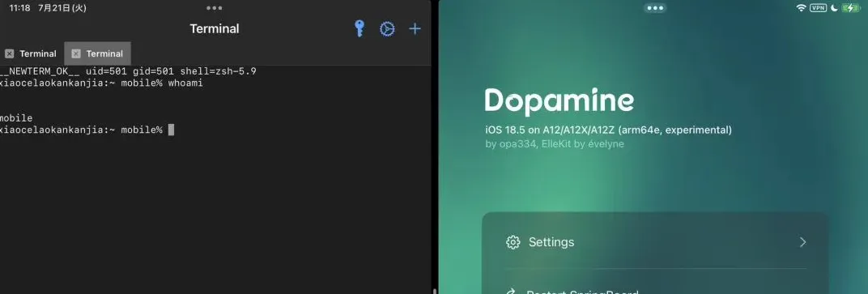The width and height of the screenshot is (868, 294).
Task: Expand the Settings row chevron
Action: 802,242
